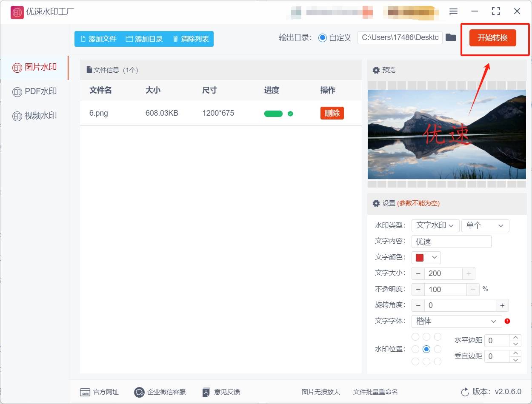This screenshot has width=532, height=404.
Task: Open the 水印类型 文字水印 dropdown
Action: click(435, 225)
